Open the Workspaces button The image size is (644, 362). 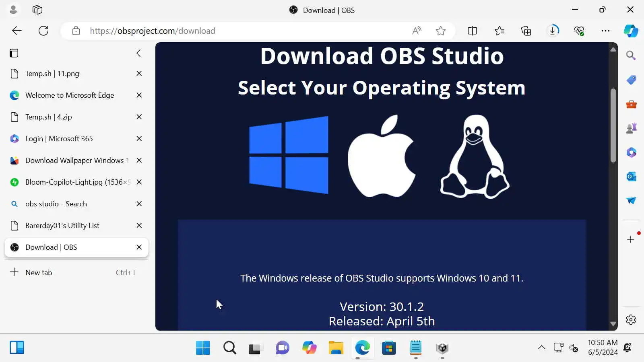(37, 10)
